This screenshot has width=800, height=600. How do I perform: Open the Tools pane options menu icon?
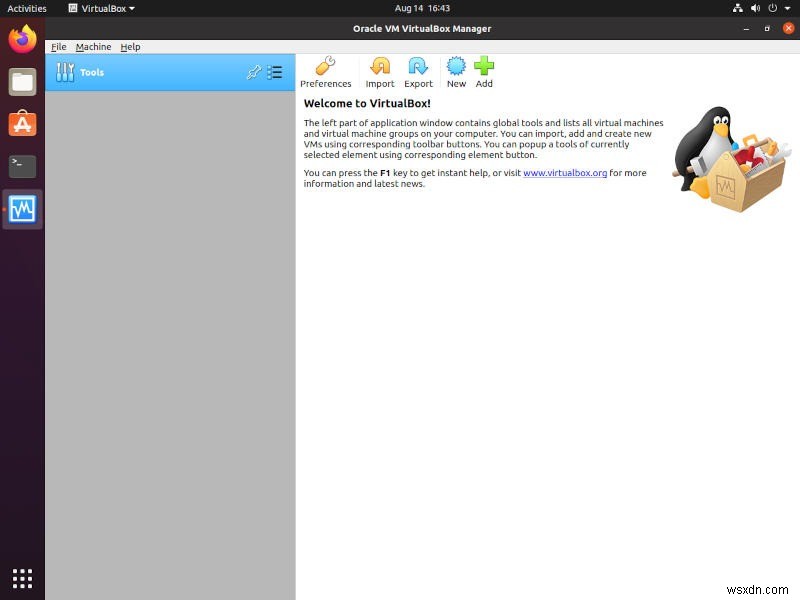[275, 72]
